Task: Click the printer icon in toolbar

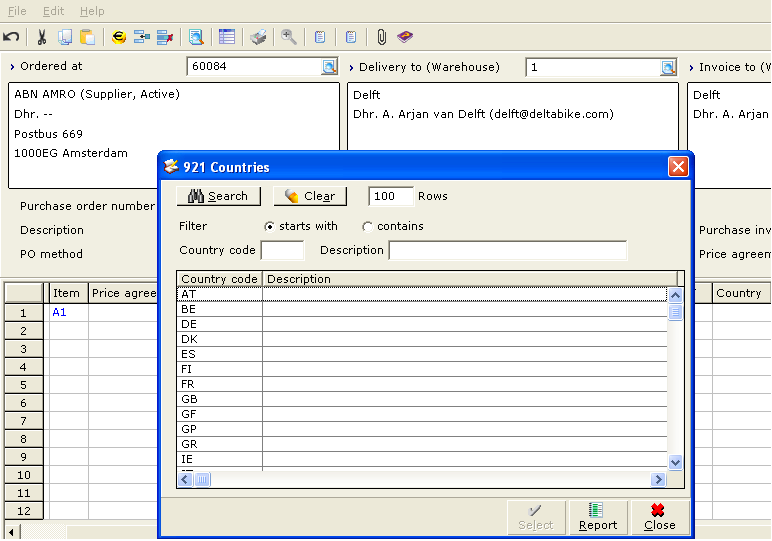Action: click(x=258, y=37)
